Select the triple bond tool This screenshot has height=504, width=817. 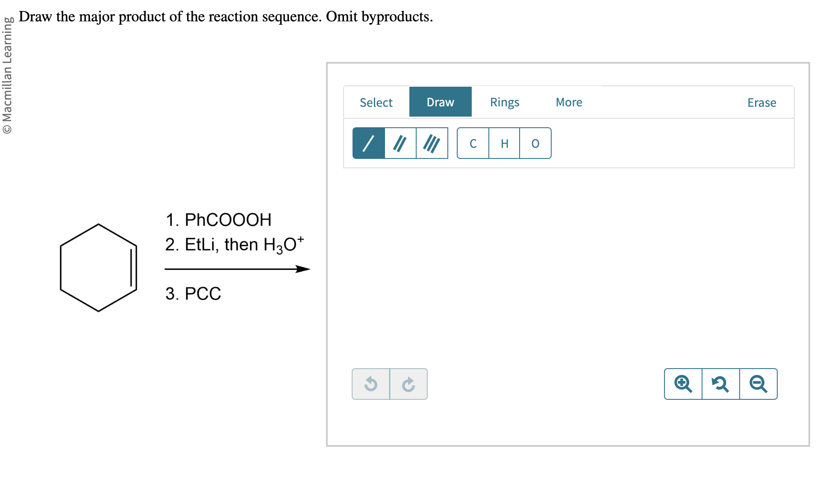pyautogui.click(x=432, y=143)
